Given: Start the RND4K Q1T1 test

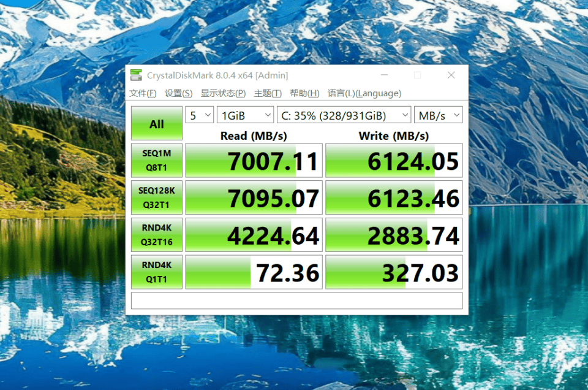Looking at the screenshot, I should pyautogui.click(x=157, y=272).
